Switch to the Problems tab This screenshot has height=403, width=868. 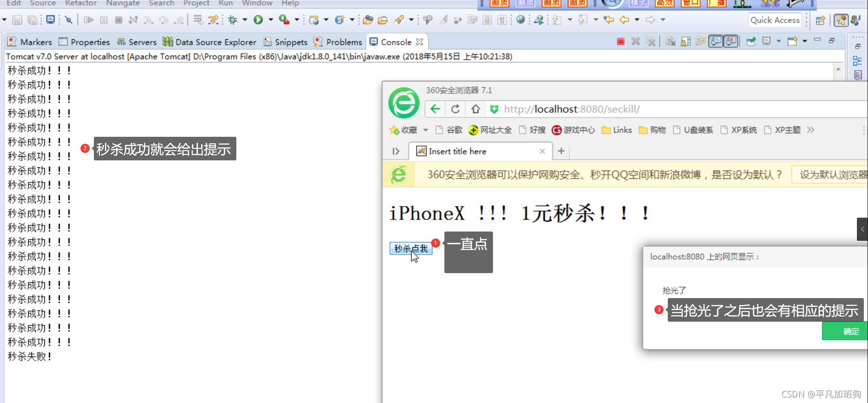point(338,42)
